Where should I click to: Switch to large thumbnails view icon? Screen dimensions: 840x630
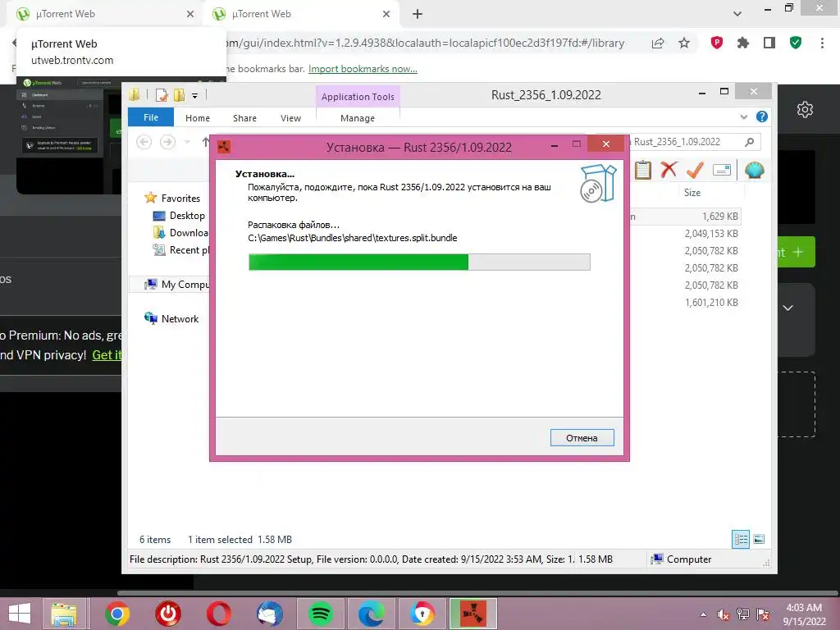759,539
